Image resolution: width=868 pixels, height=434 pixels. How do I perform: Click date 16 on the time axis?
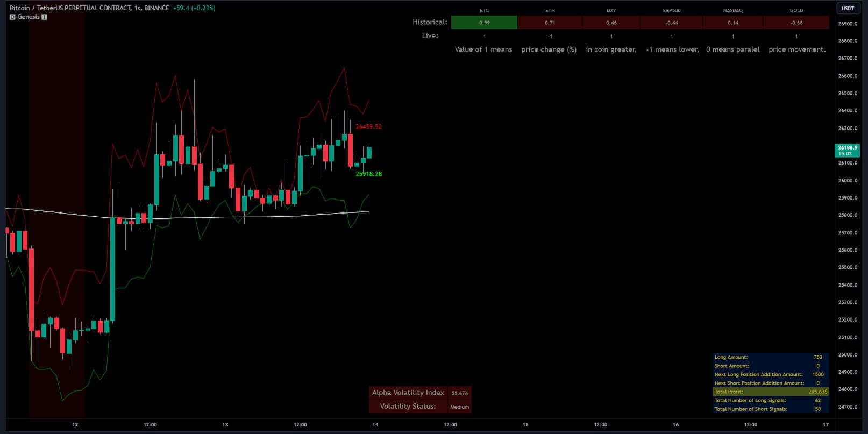tap(675, 425)
